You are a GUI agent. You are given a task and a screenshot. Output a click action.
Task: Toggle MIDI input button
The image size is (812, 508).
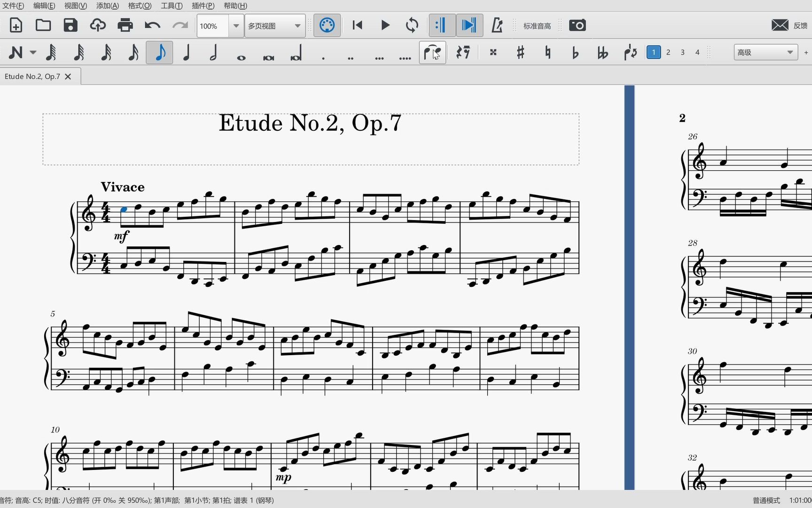327,25
